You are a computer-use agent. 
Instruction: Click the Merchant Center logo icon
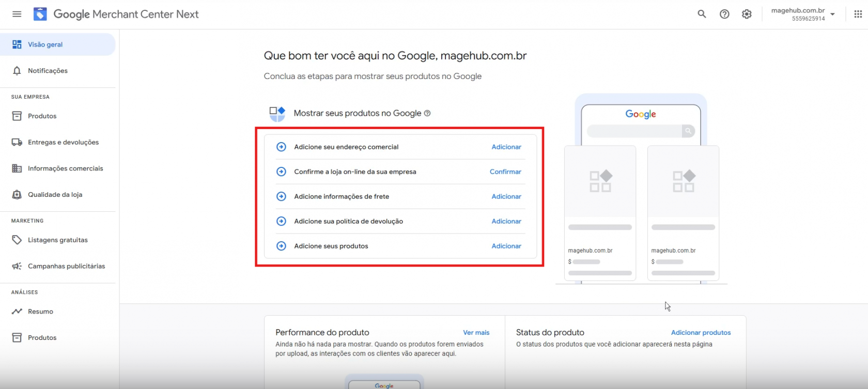coord(40,14)
